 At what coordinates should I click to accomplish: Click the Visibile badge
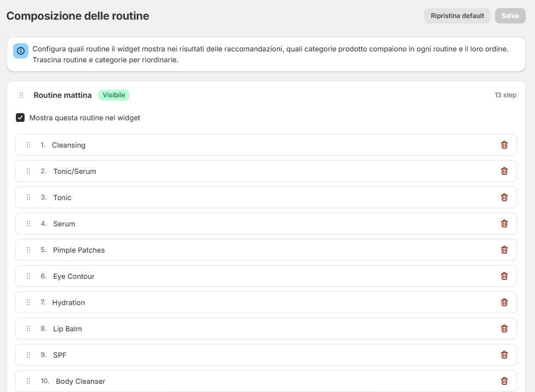click(114, 95)
